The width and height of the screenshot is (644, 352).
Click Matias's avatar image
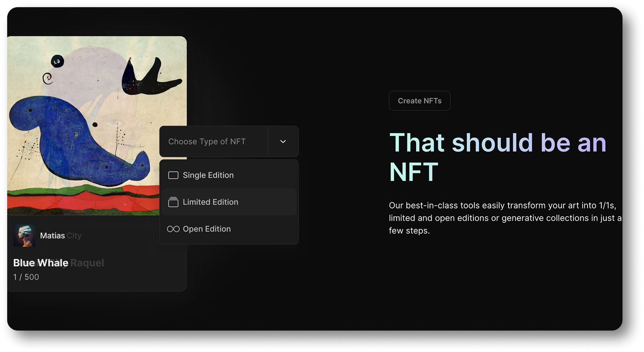24,236
